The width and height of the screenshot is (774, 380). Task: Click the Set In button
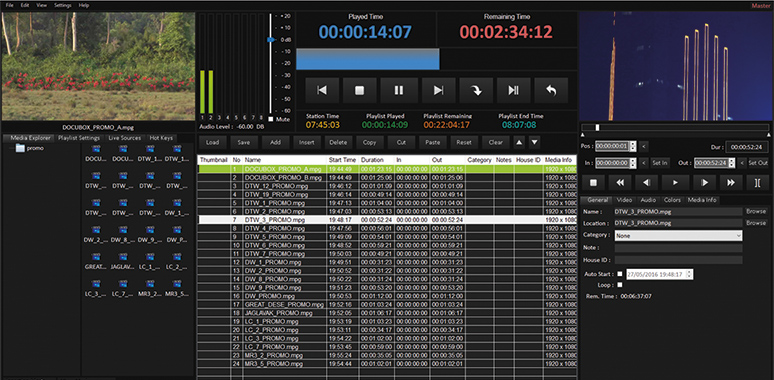tap(660, 163)
